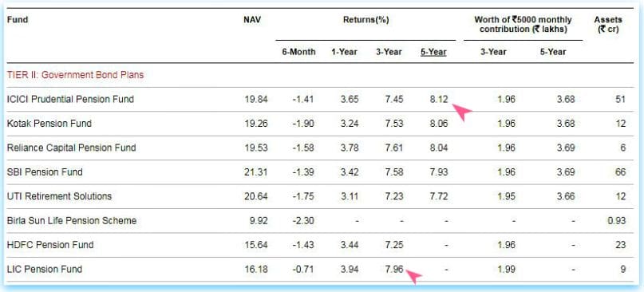The width and height of the screenshot is (644, 292).
Task: Select Reliance Capital 3-year return 7.61
Action: pyautogui.click(x=393, y=148)
